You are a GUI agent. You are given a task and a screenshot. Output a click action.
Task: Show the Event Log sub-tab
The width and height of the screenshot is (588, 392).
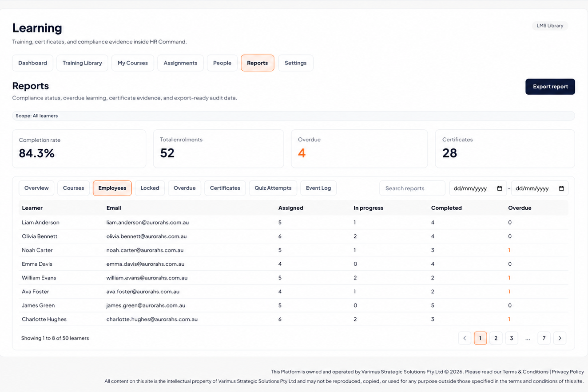pos(318,188)
